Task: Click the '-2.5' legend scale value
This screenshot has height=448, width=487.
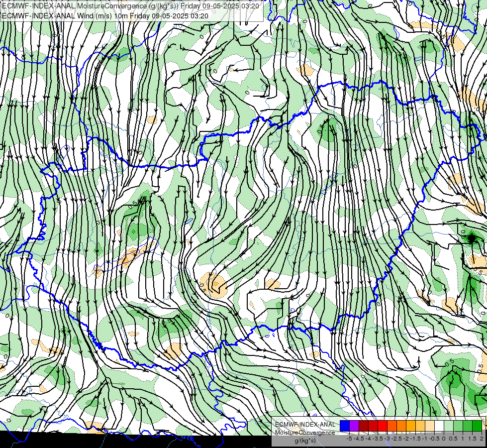Action: (x=396, y=439)
